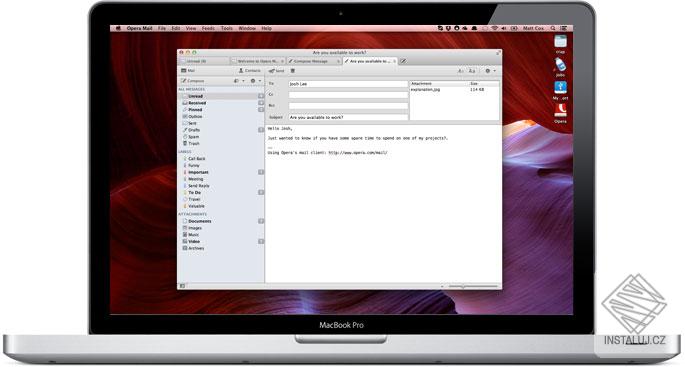Select the explanation.jpg attachment row

tap(454, 90)
